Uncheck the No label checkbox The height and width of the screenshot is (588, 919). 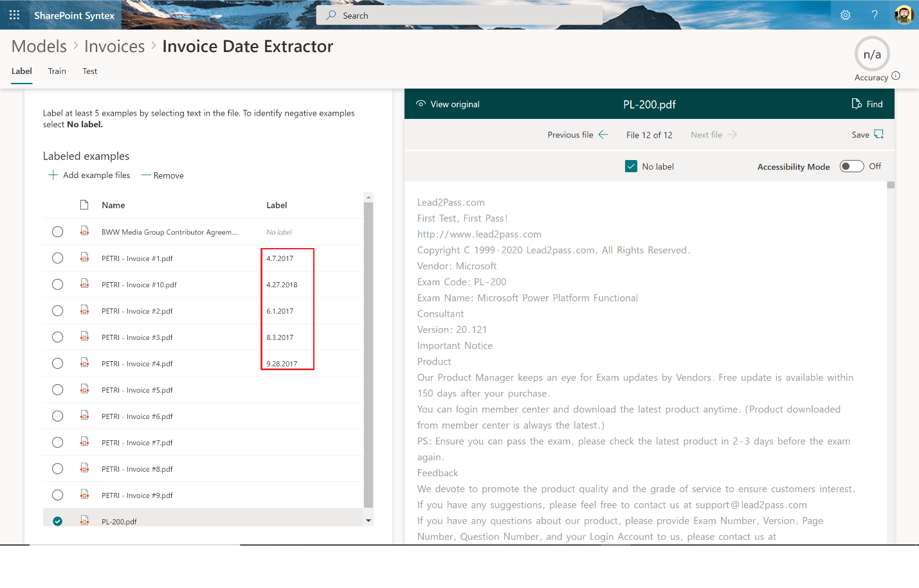(x=631, y=166)
